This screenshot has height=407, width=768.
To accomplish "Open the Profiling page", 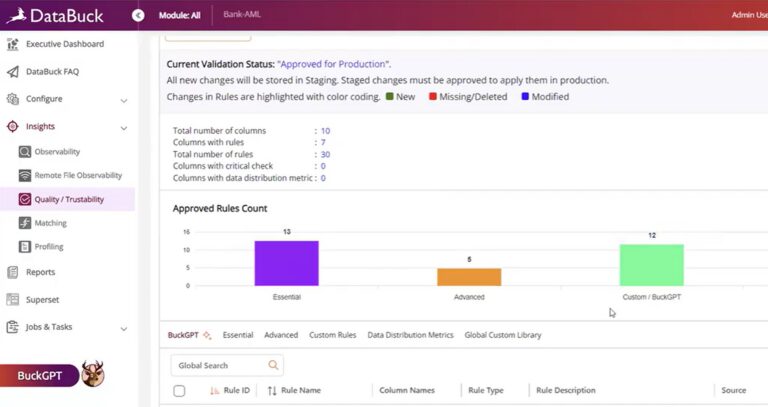I will click(x=49, y=246).
